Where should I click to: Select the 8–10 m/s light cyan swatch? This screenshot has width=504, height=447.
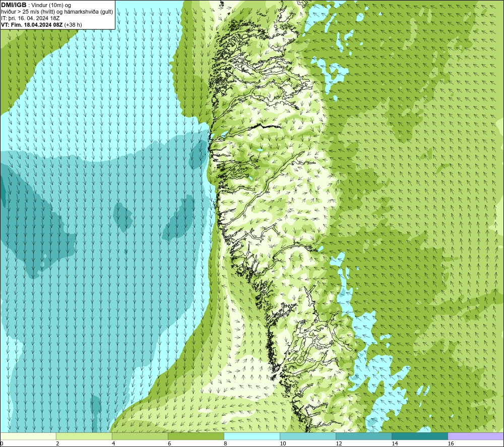click(x=251, y=436)
